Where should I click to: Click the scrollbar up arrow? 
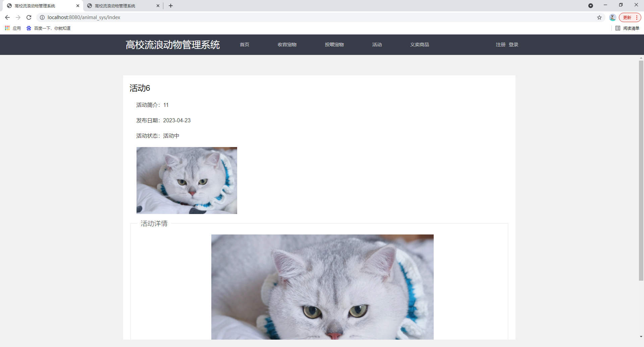coord(641,58)
